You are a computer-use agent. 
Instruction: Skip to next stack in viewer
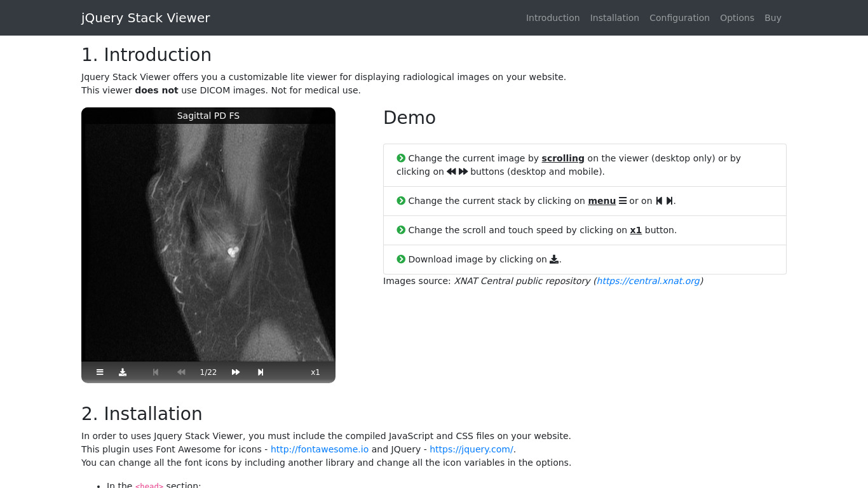coord(261,372)
